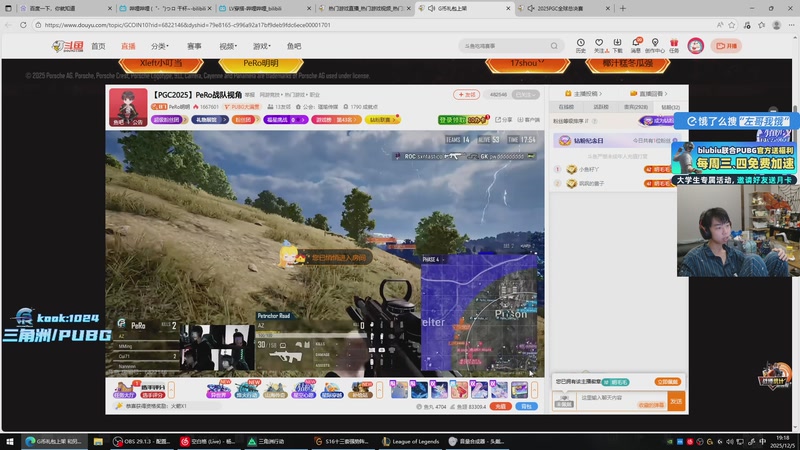This screenshot has width=800, height=450.
Task: Open the 异世界 activity icon
Action: tap(218, 390)
